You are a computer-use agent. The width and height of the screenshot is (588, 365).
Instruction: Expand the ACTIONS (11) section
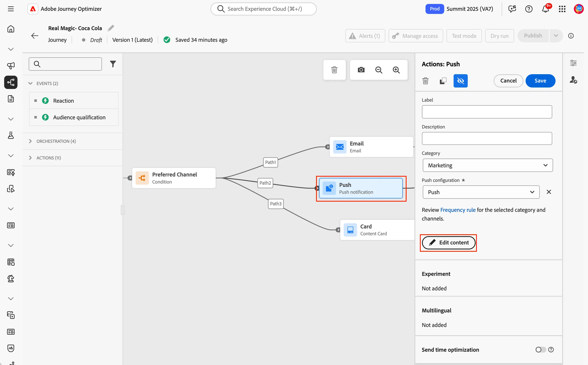click(x=30, y=158)
